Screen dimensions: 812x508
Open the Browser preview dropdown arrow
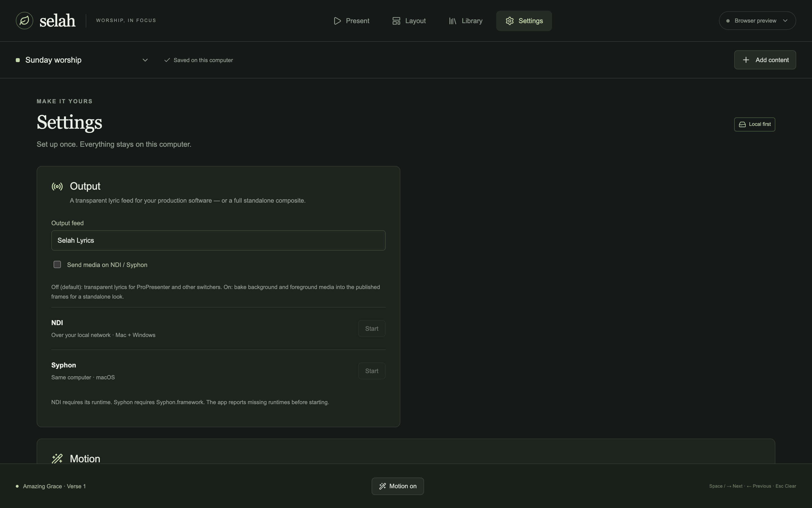pyautogui.click(x=785, y=21)
